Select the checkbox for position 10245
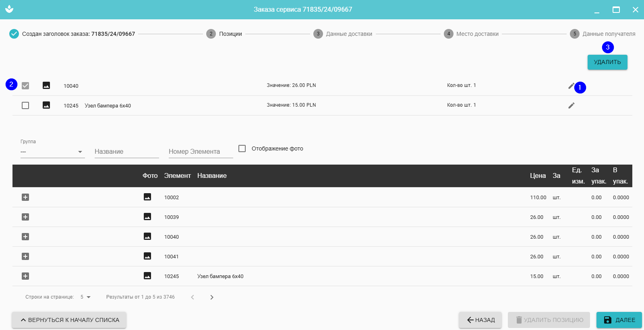Viewport: 644px width, 330px height. (x=25, y=105)
